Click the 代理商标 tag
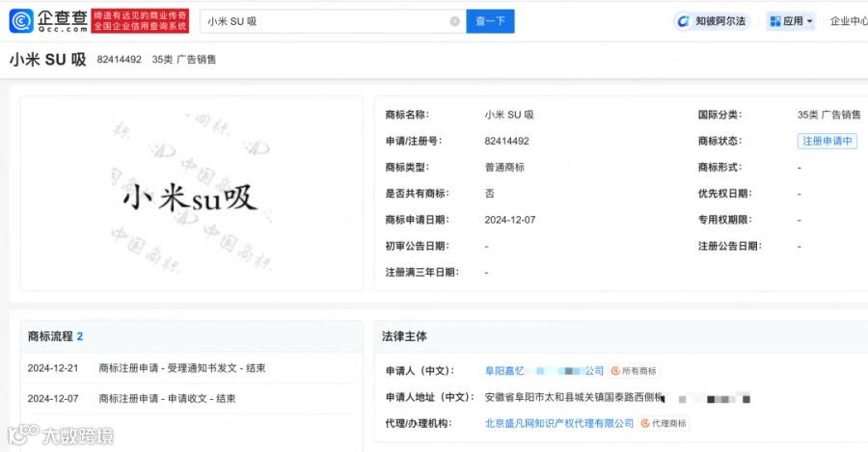This screenshot has height=452, width=868. pos(664,423)
